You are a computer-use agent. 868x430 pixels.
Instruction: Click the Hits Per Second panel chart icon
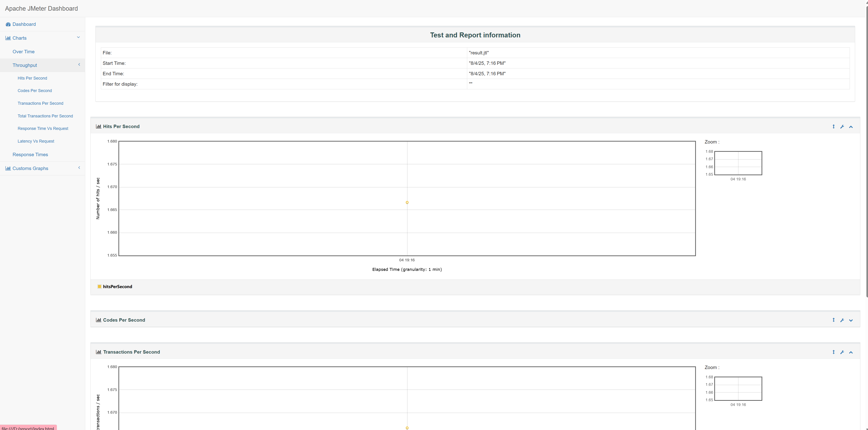click(98, 126)
